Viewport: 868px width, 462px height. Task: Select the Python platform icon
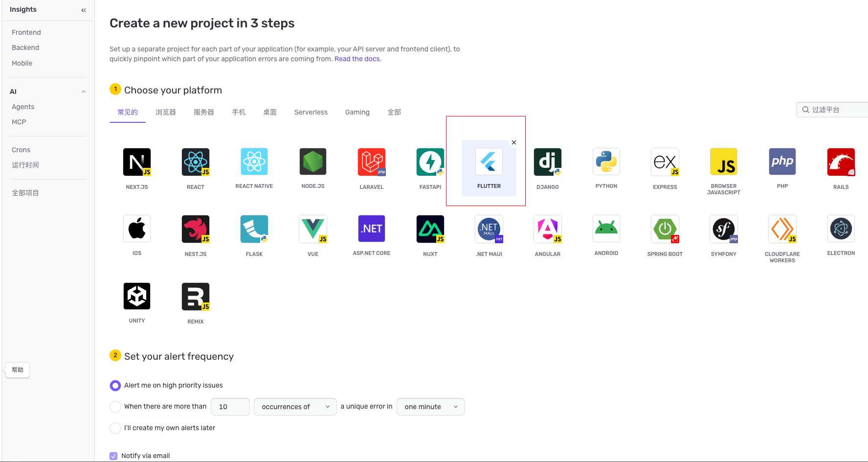click(x=606, y=162)
